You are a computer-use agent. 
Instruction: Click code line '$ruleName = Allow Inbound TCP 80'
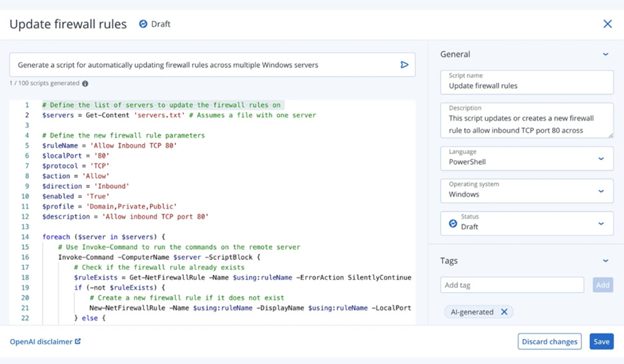tap(109, 145)
